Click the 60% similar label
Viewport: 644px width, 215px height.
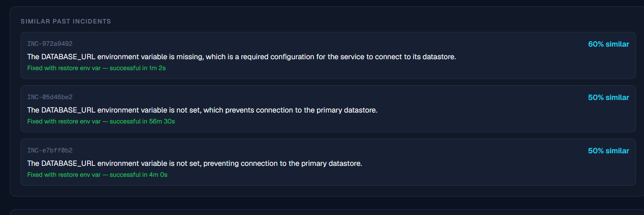608,44
